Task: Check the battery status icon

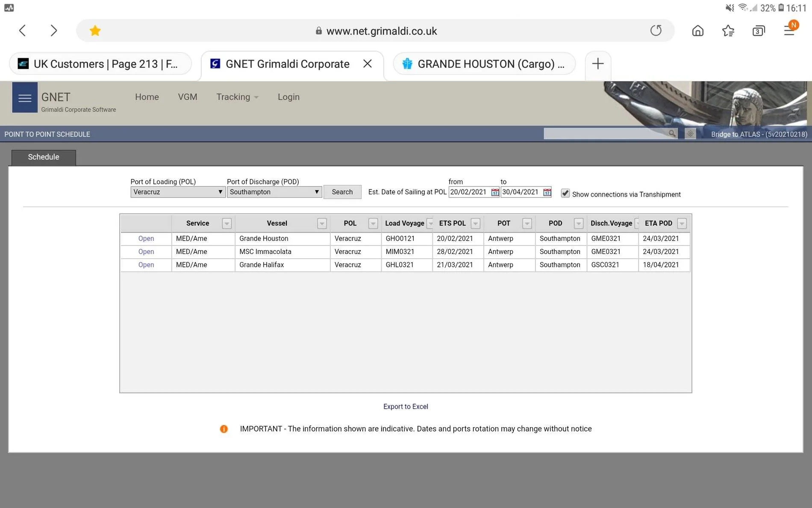Action: 781,8
